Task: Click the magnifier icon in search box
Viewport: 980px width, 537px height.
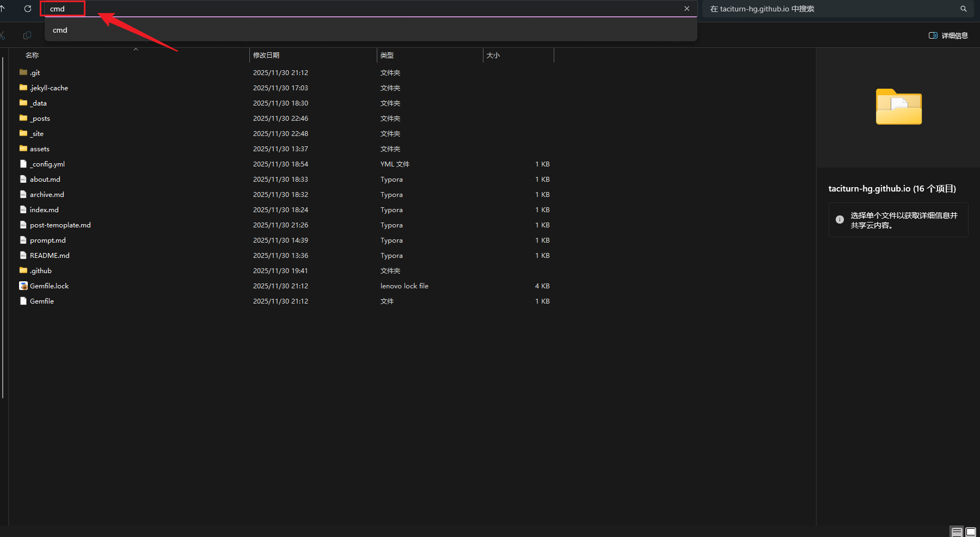Action: coord(963,9)
